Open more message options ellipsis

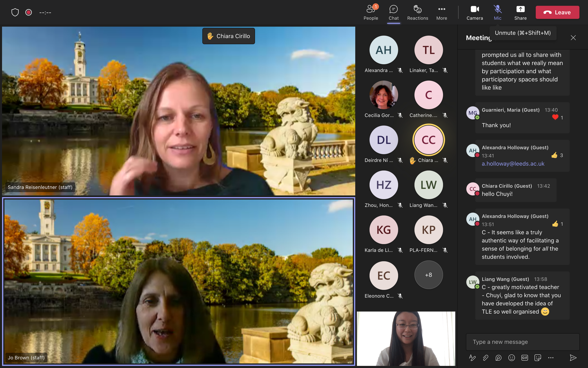point(551,358)
